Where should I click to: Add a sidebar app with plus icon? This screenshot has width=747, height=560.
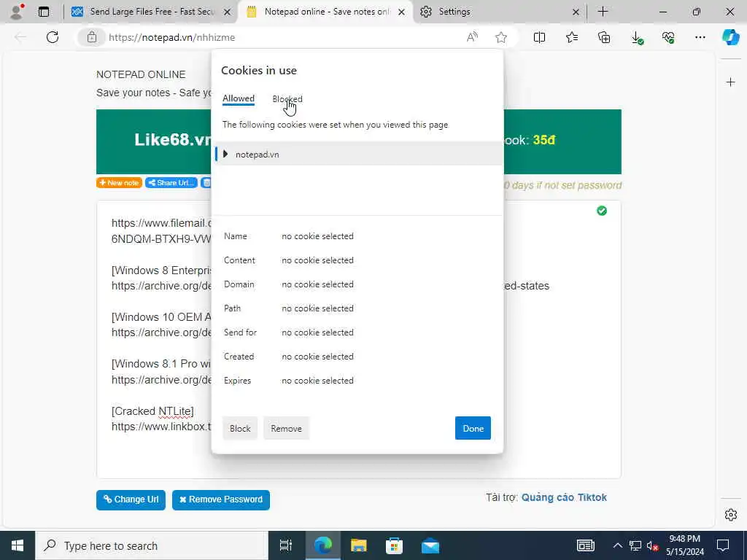pos(731,82)
